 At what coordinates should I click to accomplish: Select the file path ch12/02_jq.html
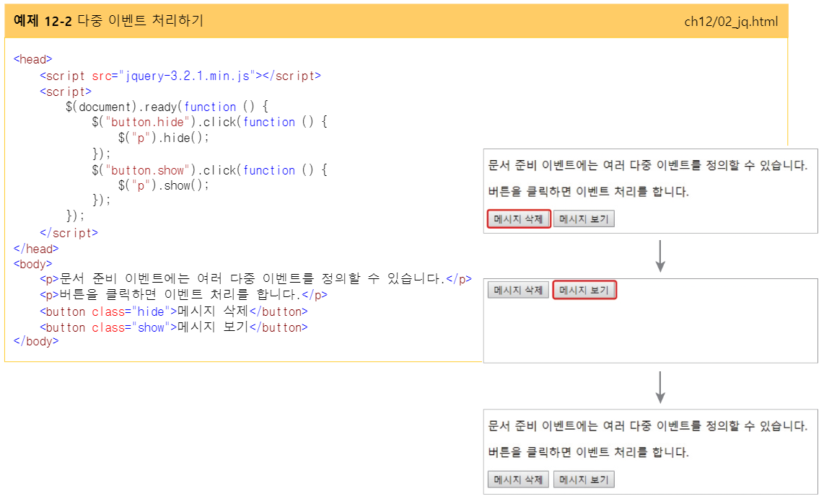click(731, 22)
